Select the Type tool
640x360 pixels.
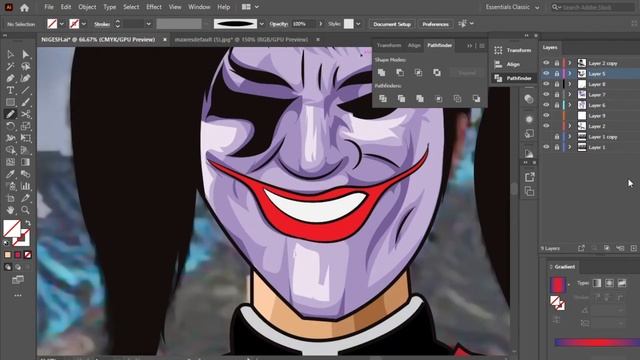pyautogui.click(x=11, y=90)
